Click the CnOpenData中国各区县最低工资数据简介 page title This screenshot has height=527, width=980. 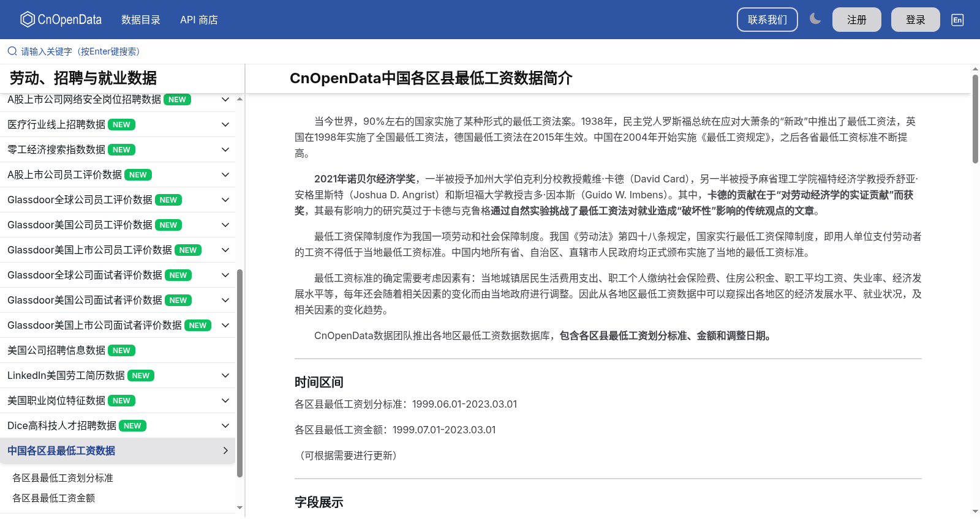(431, 78)
